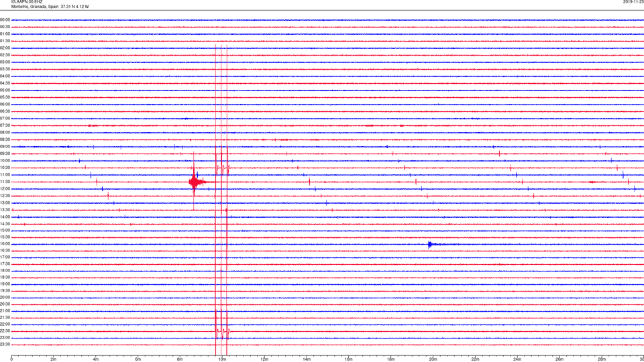Screen dimensions: 644x362
Task: Click the 02:30 row label
Action: coord(5,55)
